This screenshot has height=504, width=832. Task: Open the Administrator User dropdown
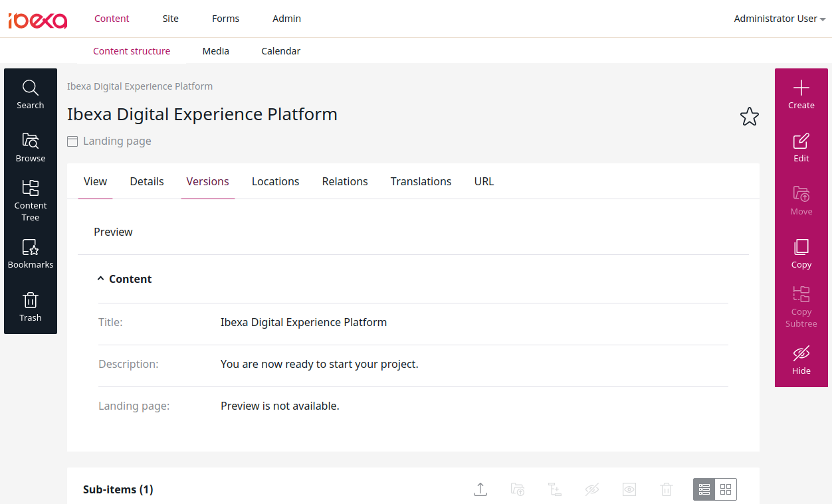point(778,19)
